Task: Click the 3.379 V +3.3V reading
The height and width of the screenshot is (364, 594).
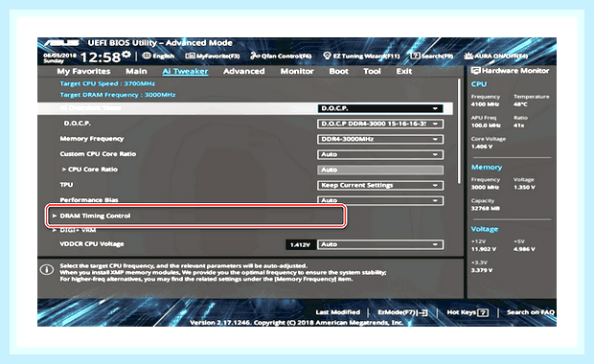Action: click(x=482, y=270)
